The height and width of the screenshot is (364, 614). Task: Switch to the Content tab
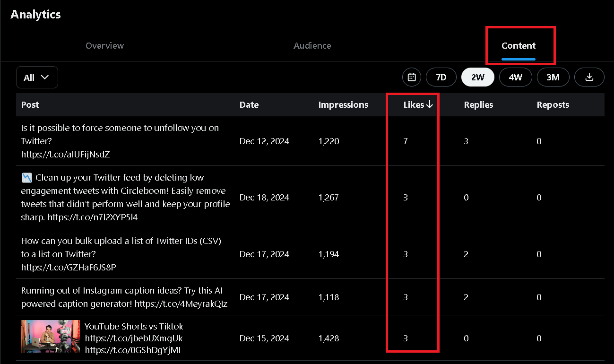[x=519, y=46]
